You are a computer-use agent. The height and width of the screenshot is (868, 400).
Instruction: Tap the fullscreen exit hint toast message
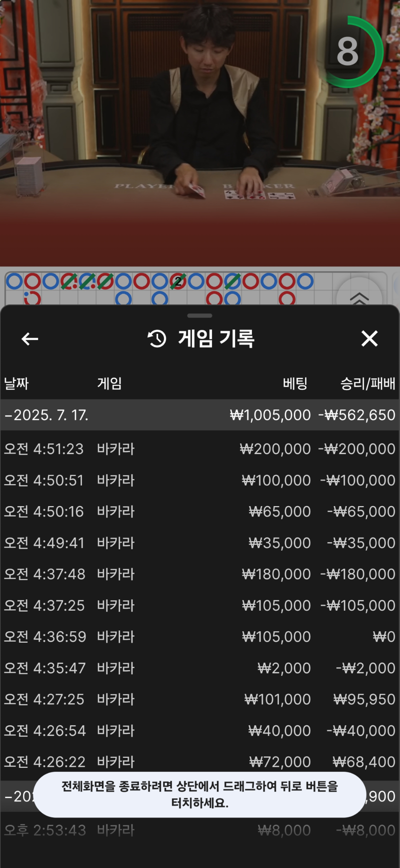pyautogui.click(x=200, y=795)
